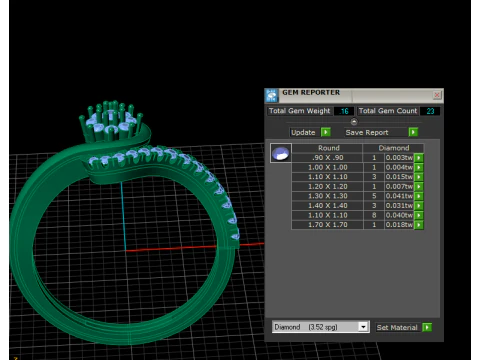Click the Gem Reporter logo icon

coord(272,96)
